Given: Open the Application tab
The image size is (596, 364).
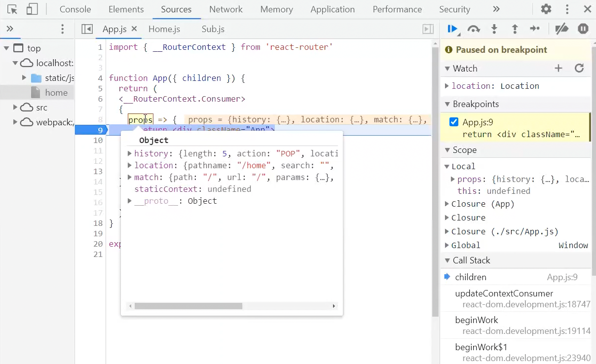Looking at the screenshot, I should (333, 9).
